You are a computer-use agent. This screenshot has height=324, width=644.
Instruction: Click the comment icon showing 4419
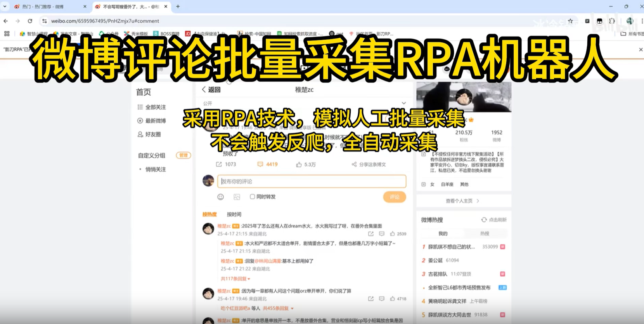260,164
